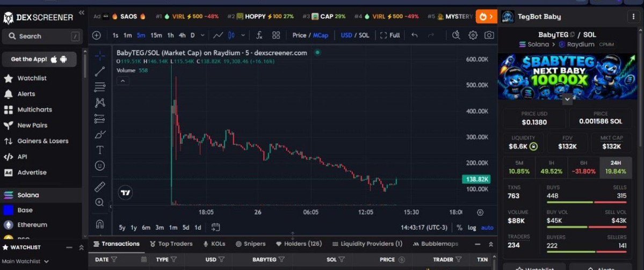Select the brush drawing tool
This screenshot has height=270, width=644.
pyautogui.click(x=100, y=134)
